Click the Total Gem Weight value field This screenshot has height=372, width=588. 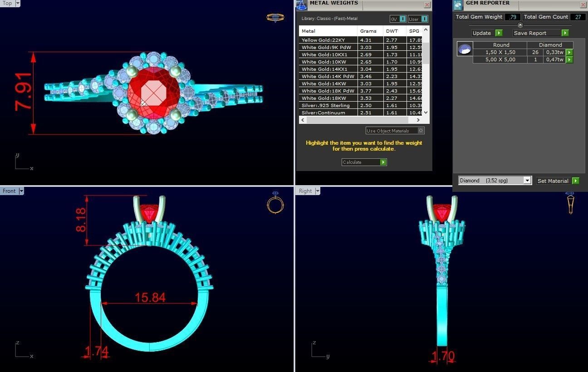(x=513, y=17)
